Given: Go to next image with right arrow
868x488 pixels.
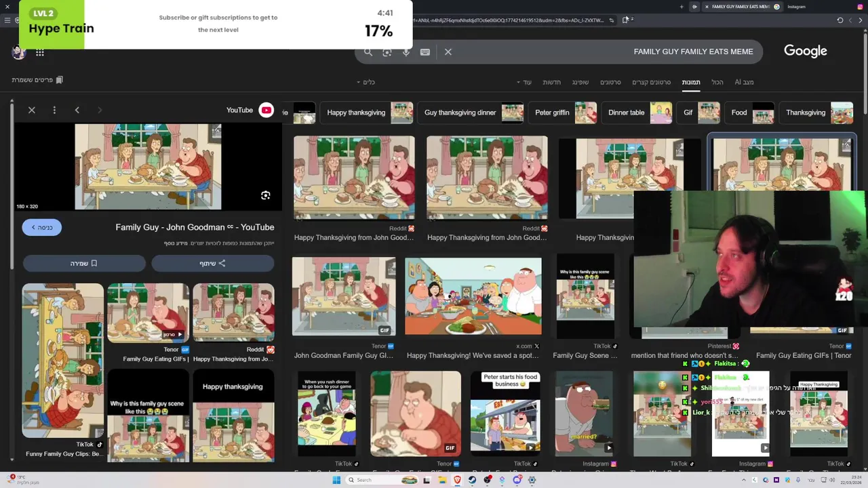Looking at the screenshot, I should tap(100, 110).
